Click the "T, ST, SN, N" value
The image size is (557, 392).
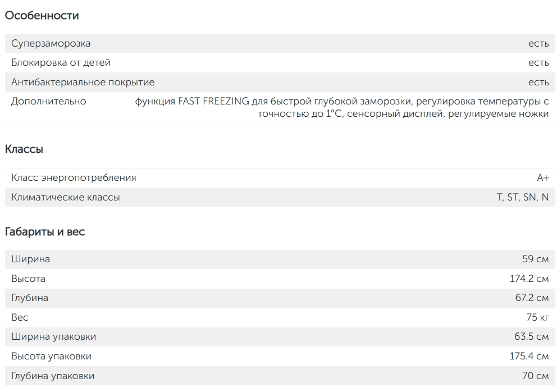[x=522, y=197]
